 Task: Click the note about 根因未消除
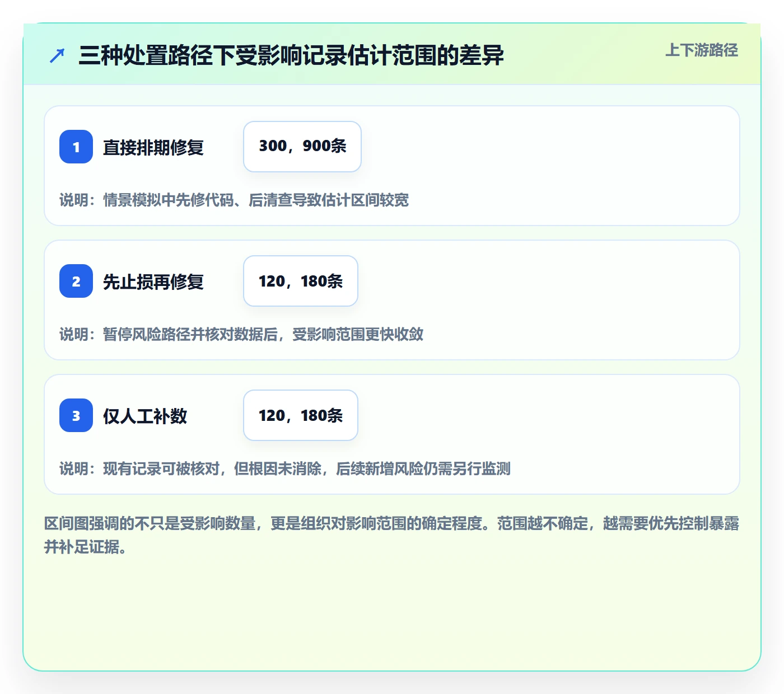tap(285, 468)
